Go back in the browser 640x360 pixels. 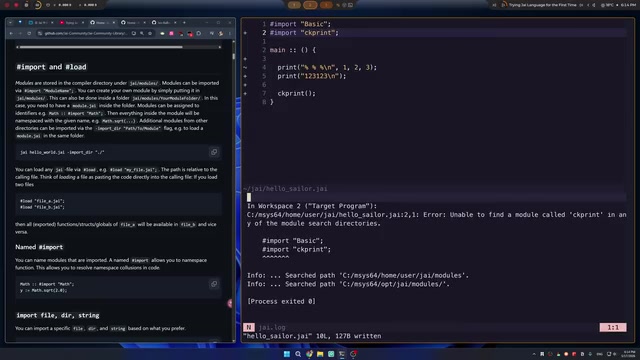(x=11, y=33)
